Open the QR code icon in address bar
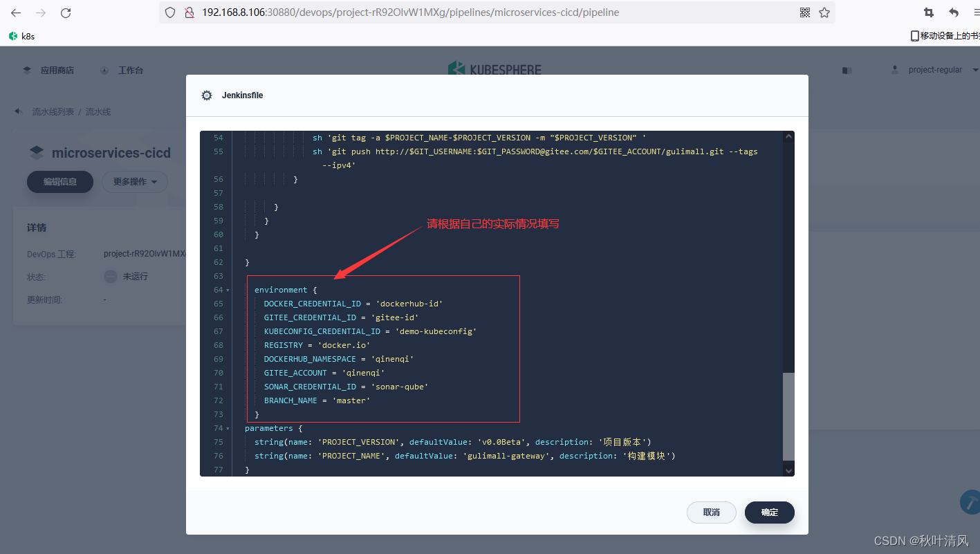 pyautogui.click(x=805, y=12)
